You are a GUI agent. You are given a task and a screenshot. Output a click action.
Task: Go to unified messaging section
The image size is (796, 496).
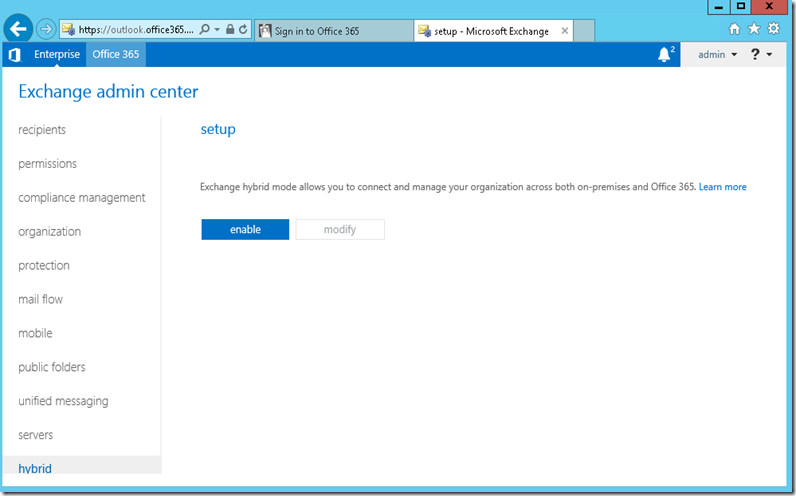pos(63,401)
